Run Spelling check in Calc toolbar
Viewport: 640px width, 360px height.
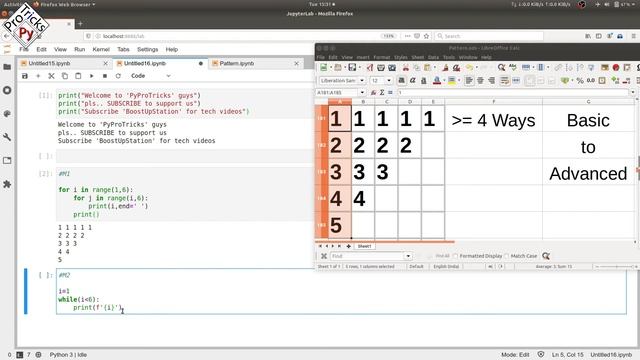[x=512, y=68]
